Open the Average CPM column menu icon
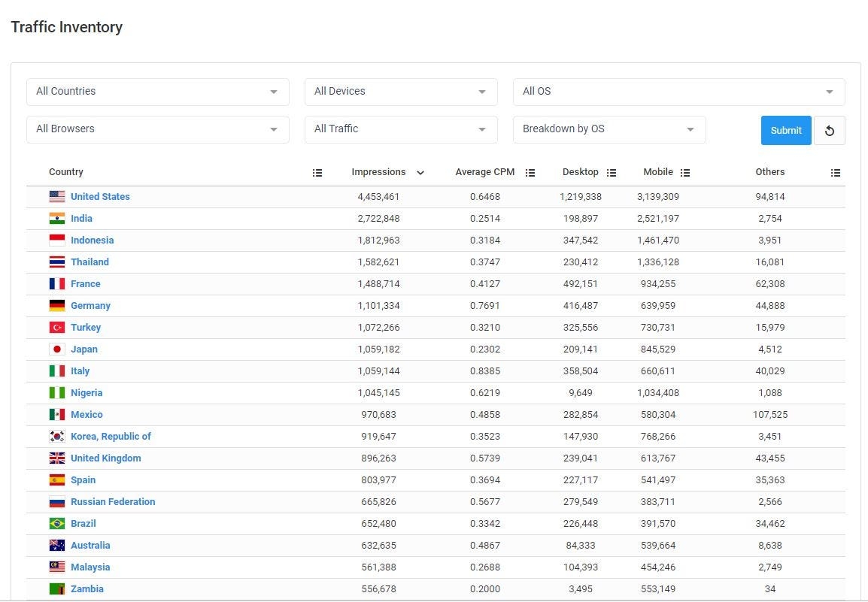Viewport: 868px width, 602px height. [x=530, y=173]
